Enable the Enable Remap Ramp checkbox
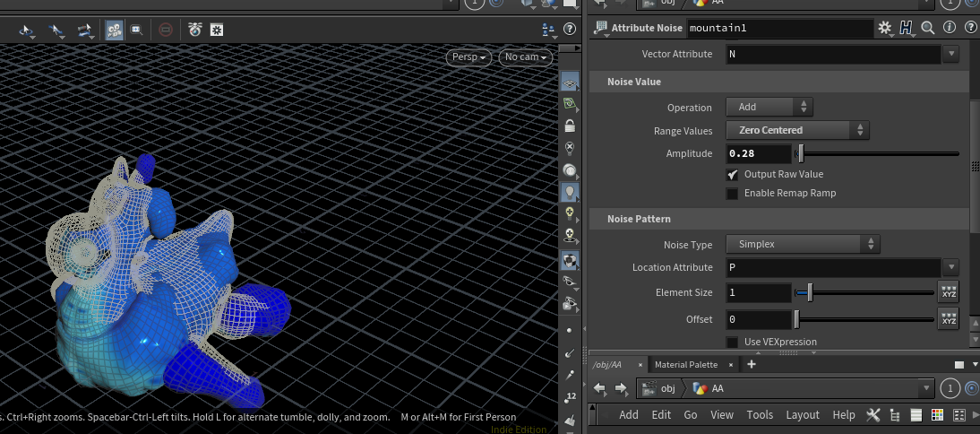 pyautogui.click(x=732, y=193)
